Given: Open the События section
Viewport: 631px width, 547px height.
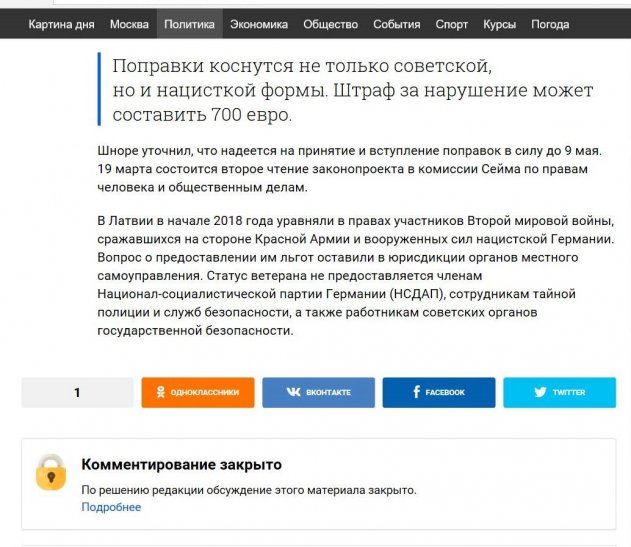Looking at the screenshot, I should coord(396,24).
